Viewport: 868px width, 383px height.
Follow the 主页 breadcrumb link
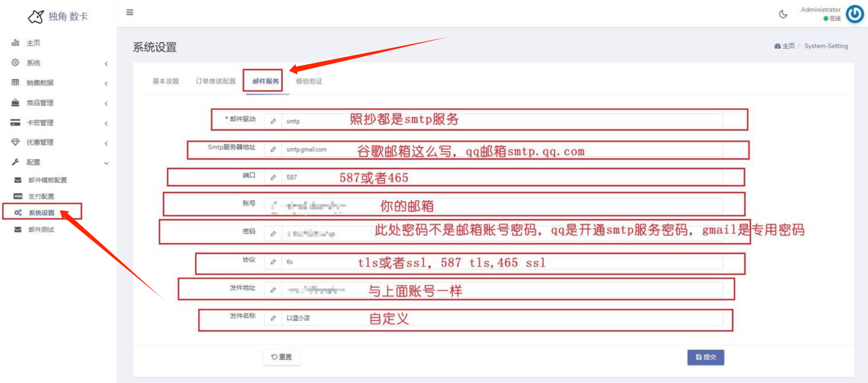pyautogui.click(x=785, y=46)
